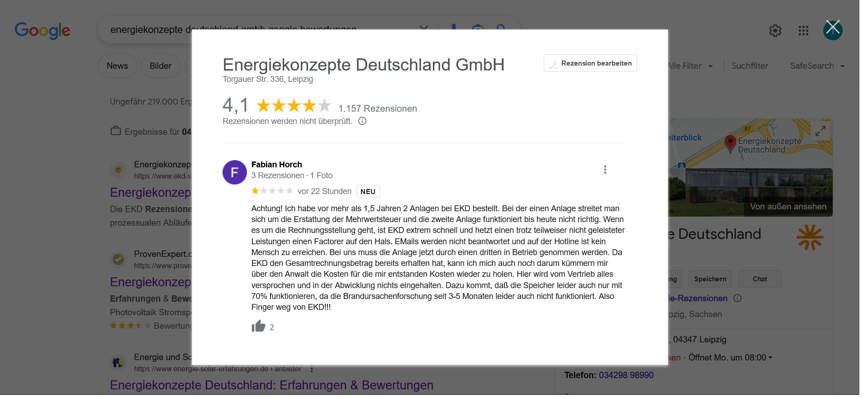Click reviewer name Fabian Horch
The height and width of the screenshot is (398, 868).
click(x=276, y=165)
